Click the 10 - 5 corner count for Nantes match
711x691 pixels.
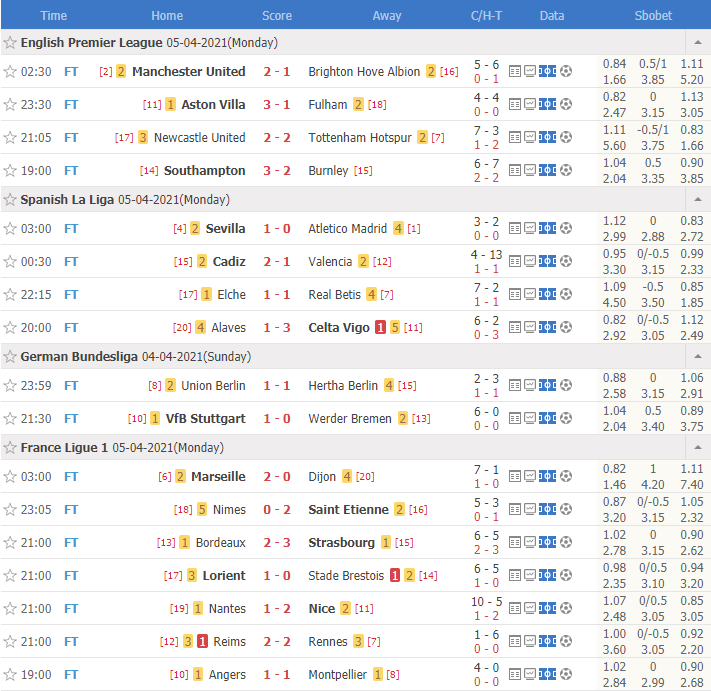(486, 601)
